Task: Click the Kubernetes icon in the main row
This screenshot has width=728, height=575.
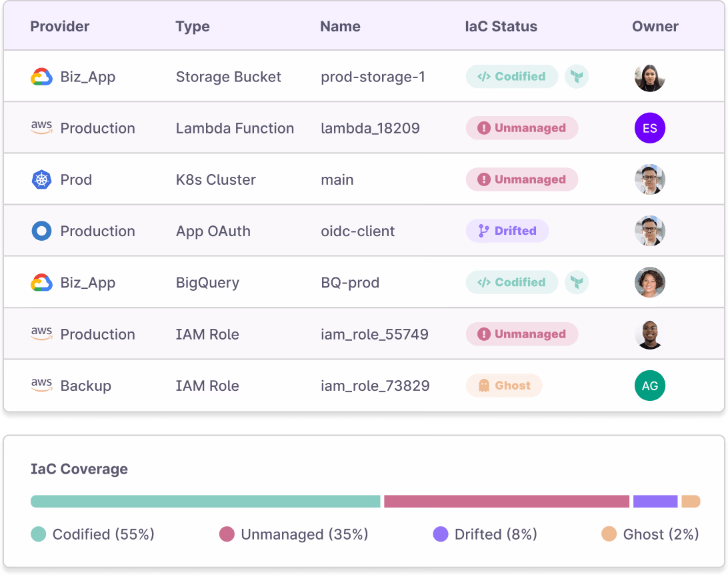Action: tap(41, 179)
